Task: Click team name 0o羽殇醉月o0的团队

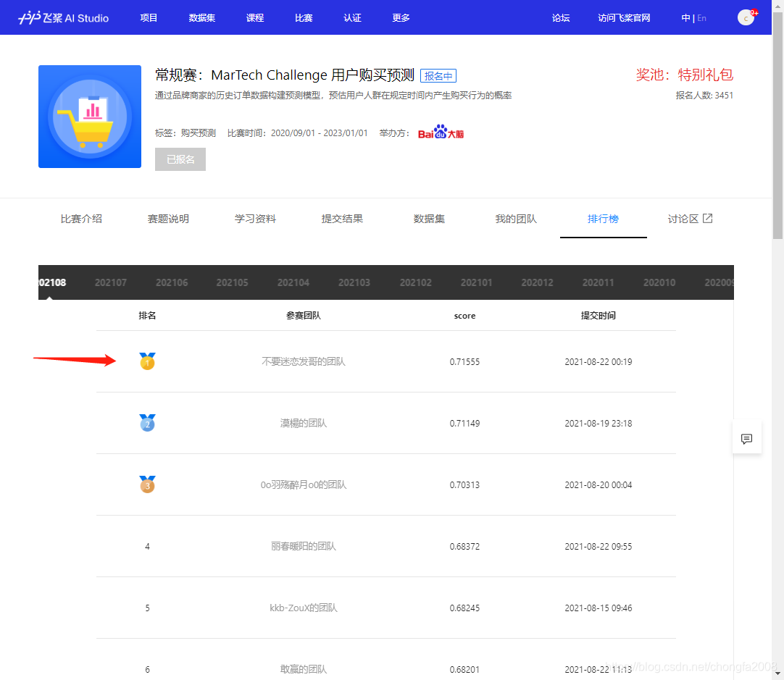Action: [x=304, y=484]
